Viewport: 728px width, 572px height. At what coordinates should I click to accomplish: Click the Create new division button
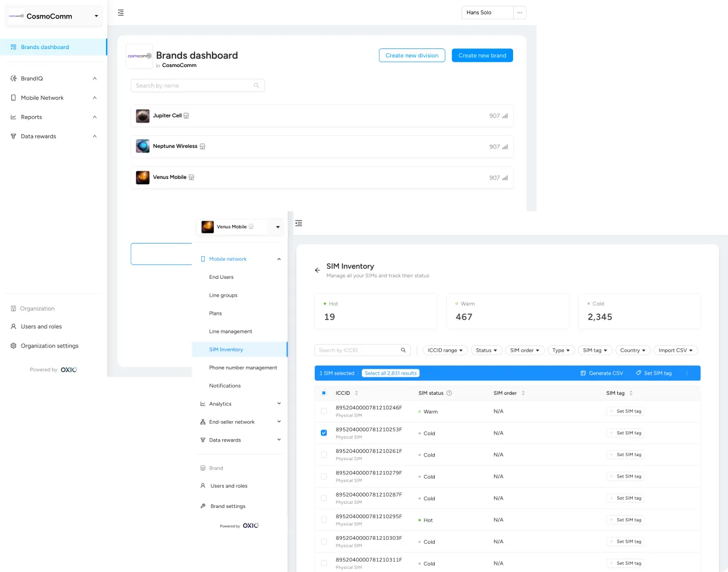[x=412, y=55]
